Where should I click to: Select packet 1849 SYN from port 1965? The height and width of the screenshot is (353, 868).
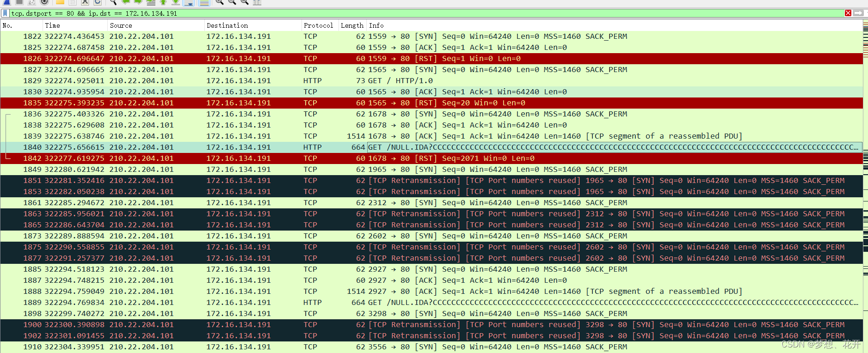(431, 170)
